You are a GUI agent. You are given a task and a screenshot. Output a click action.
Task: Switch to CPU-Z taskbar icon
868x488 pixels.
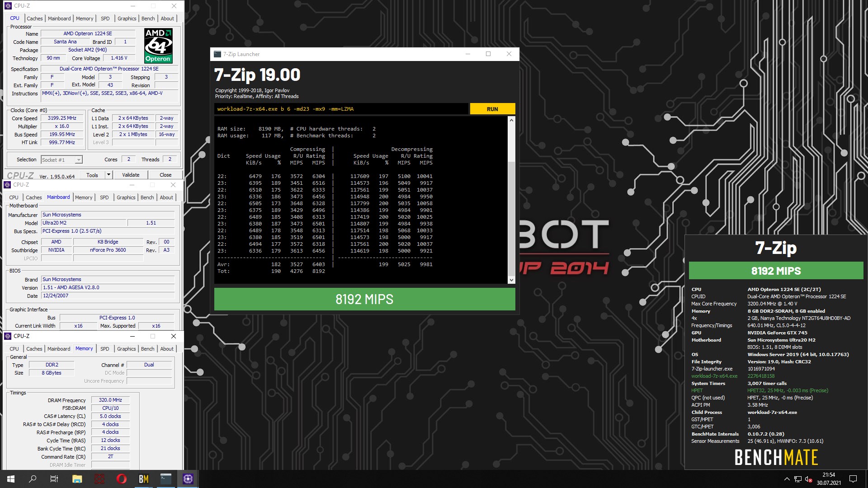pyautogui.click(x=188, y=479)
